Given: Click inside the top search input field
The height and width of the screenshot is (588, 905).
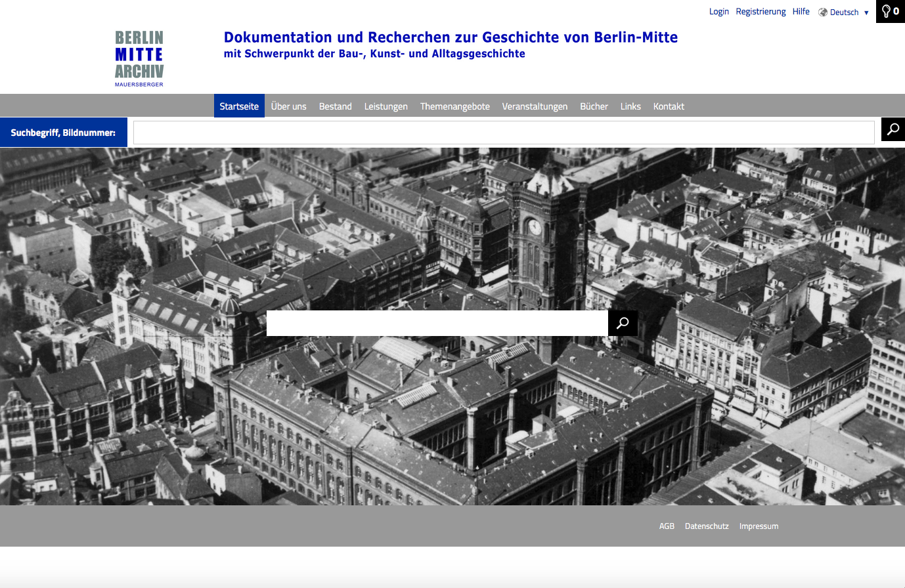Looking at the screenshot, I should pos(503,132).
